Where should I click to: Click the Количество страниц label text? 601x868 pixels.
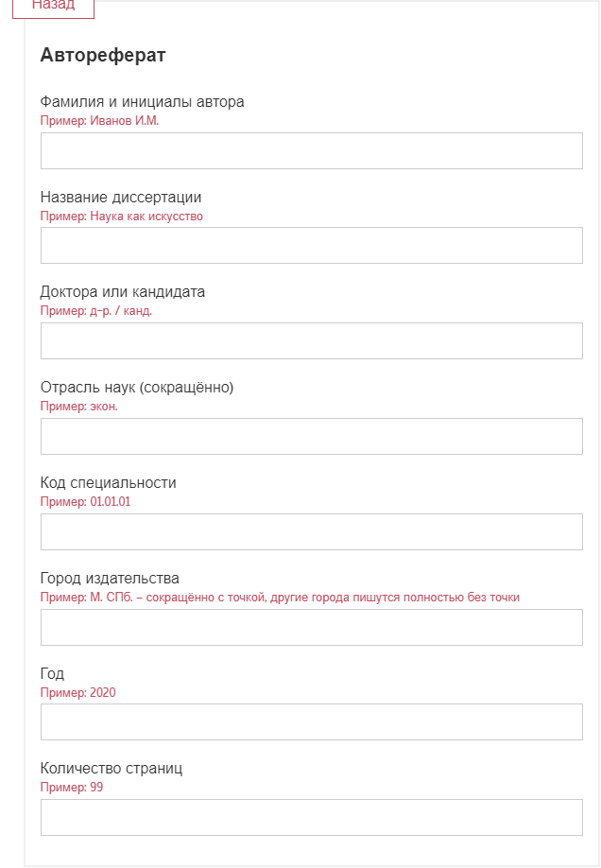112,769
